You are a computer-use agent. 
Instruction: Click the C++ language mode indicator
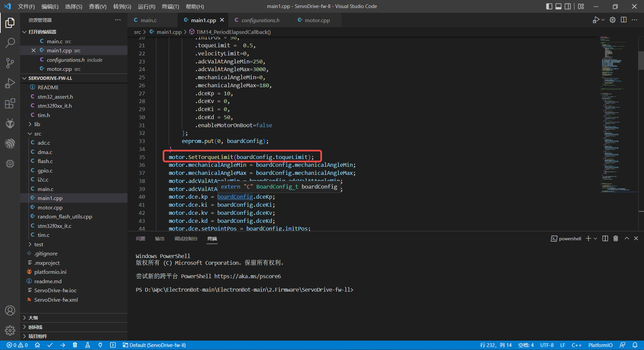(577, 345)
